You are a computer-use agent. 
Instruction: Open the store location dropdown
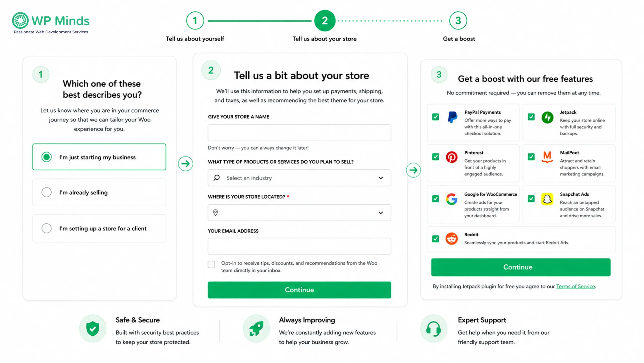[x=299, y=213]
